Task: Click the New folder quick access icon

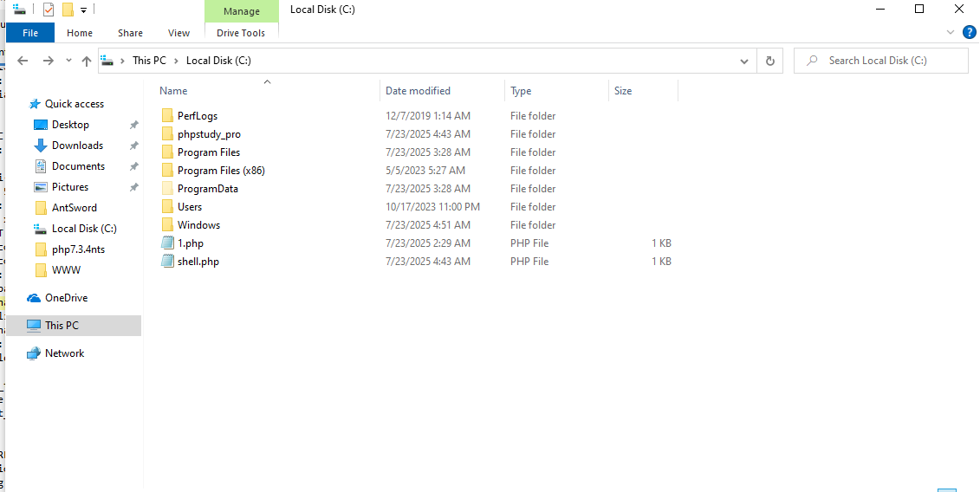Action: 68,10
